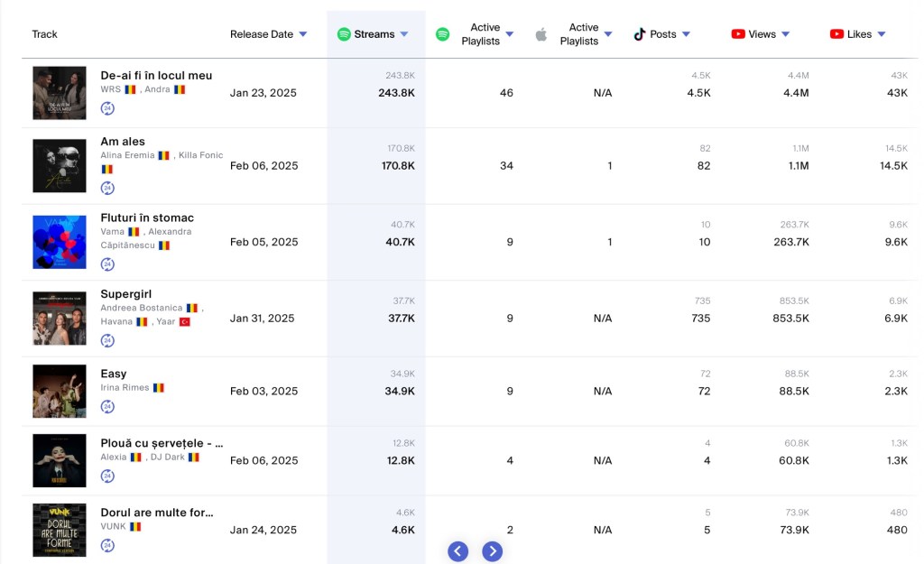Click the YouTube icon beside Views

point(738,34)
